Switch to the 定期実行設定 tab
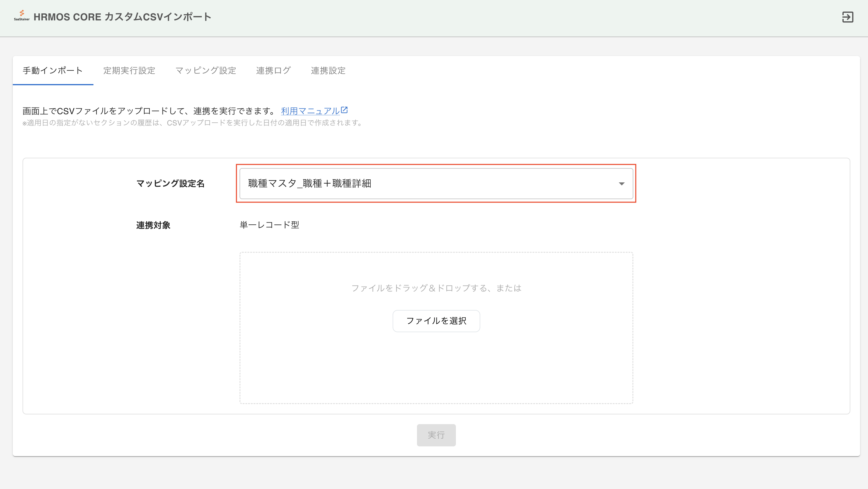This screenshot has width=868, height=489. click(x=129, y=70)
